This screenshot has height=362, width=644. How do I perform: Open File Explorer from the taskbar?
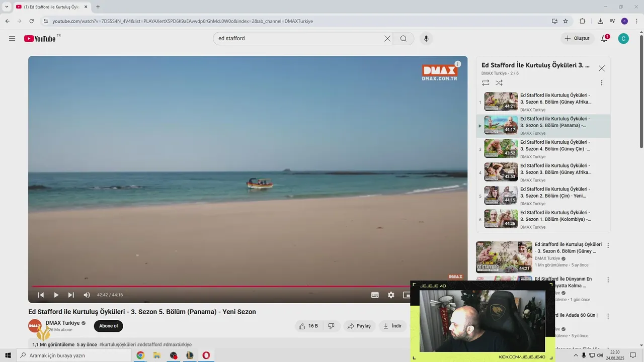[157, 355]
